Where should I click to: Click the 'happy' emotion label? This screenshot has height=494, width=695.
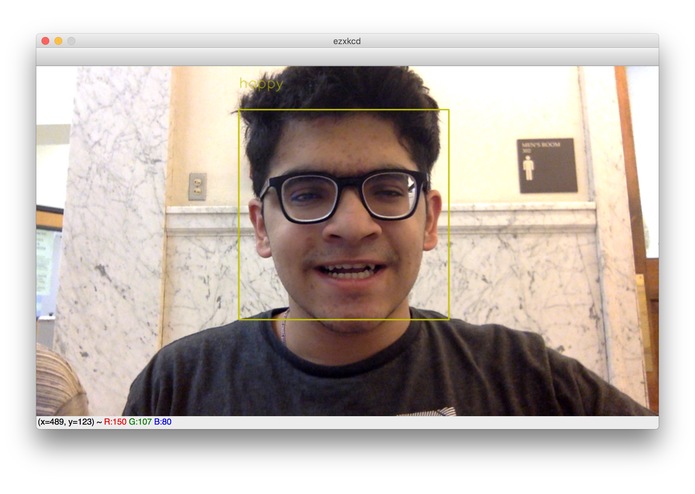261,84
